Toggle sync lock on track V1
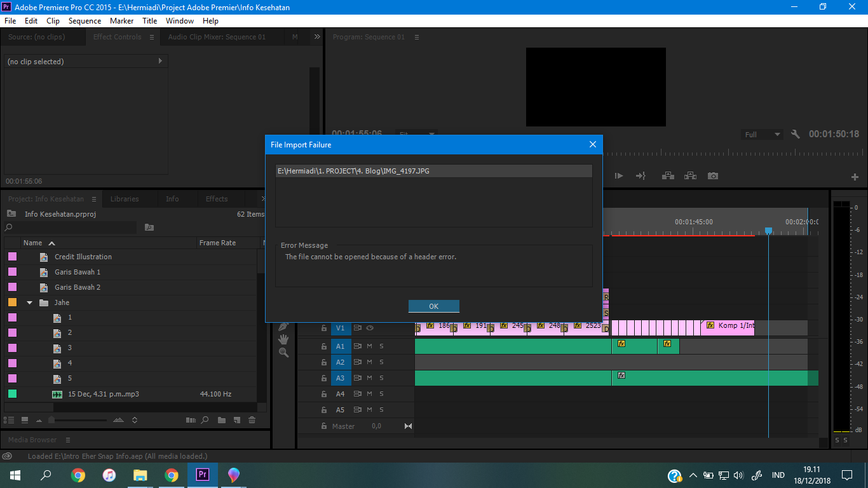868x488 pixels. tap(358, 328)
